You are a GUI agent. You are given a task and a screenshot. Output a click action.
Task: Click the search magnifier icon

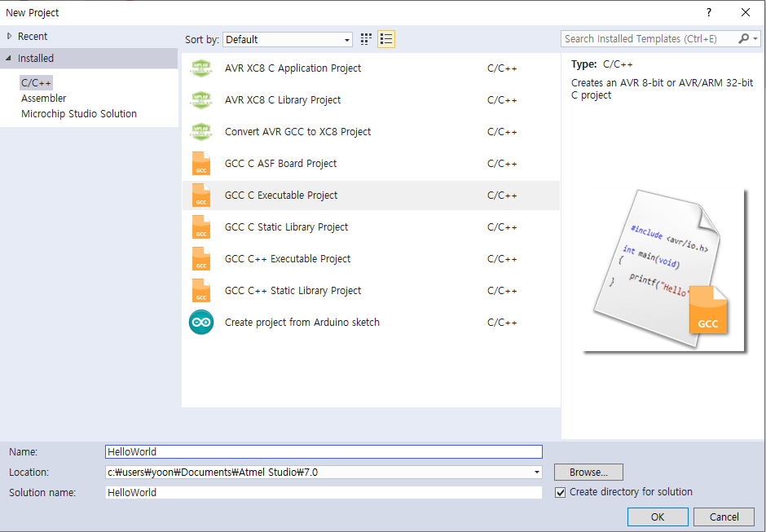[x=743, y=38]
